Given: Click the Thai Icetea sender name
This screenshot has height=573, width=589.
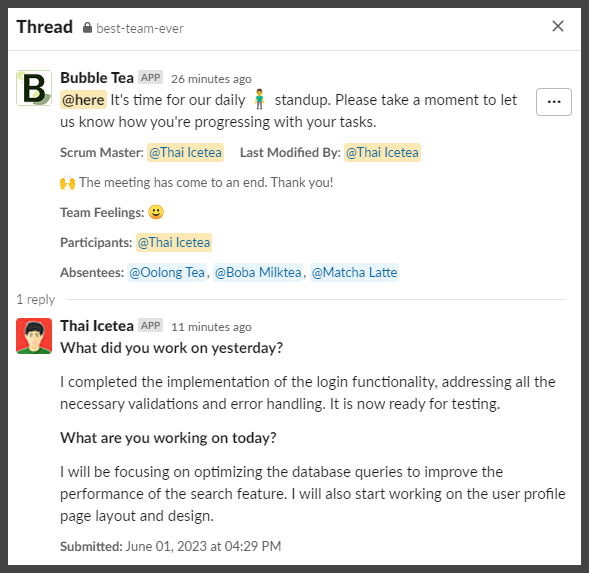Looking at the screenshot, I should pyautogui.click(x=97, y=326).
